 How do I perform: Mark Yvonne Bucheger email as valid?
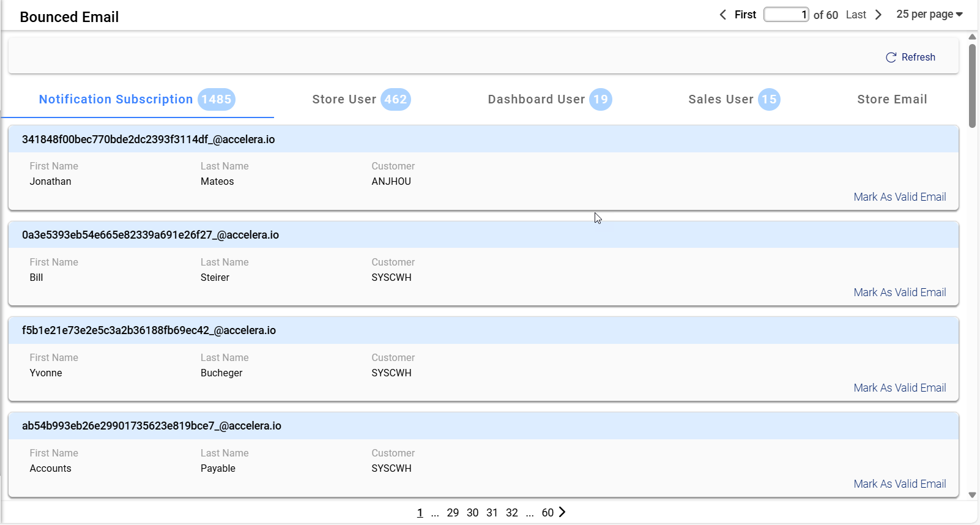click(899, 388)
